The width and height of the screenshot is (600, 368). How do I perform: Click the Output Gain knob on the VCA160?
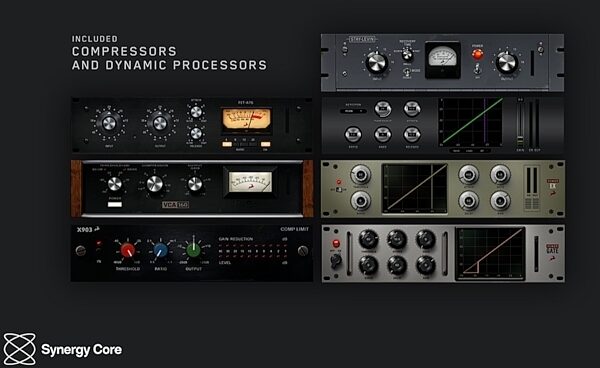point(195,184)
